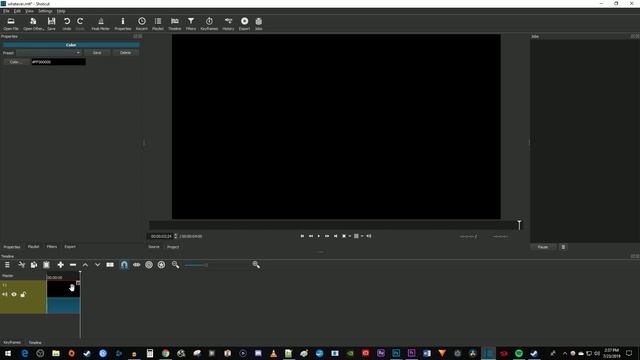Switch to the Filters tab below Properties
Image resolution: width=640 pixels, height=360 pixels.
point(52,247)
